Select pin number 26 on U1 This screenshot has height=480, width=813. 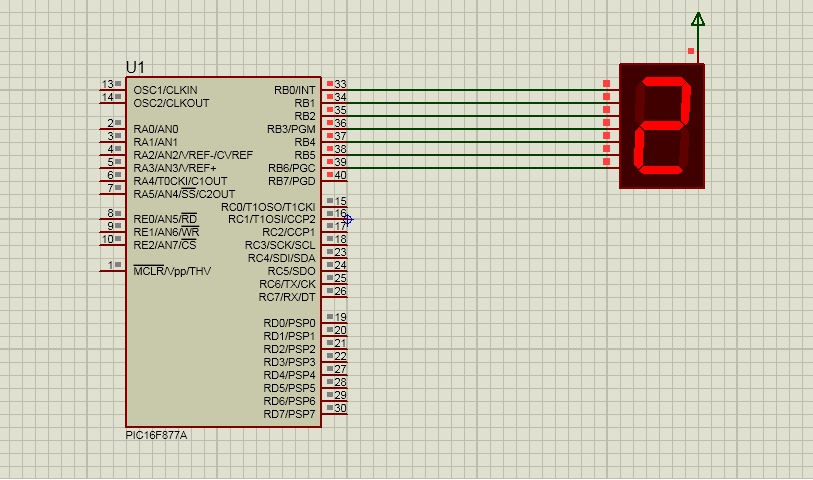[340, 291]
